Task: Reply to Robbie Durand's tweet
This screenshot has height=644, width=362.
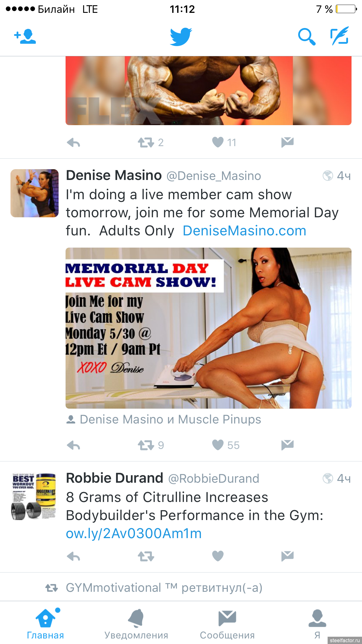Action: (x=73, y=556)
